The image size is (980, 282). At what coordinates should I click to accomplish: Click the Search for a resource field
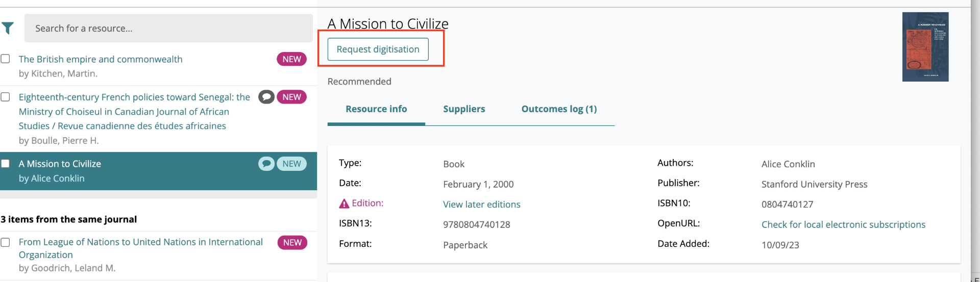(x=168, y=28)
